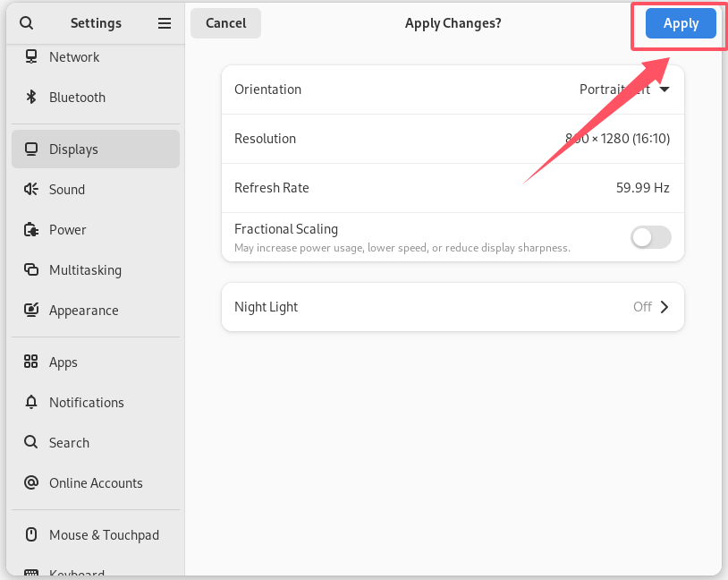The width and height of the screenshot is (728, 580).
Task: Expand the Night Light chevron
Action: (665, 307)
